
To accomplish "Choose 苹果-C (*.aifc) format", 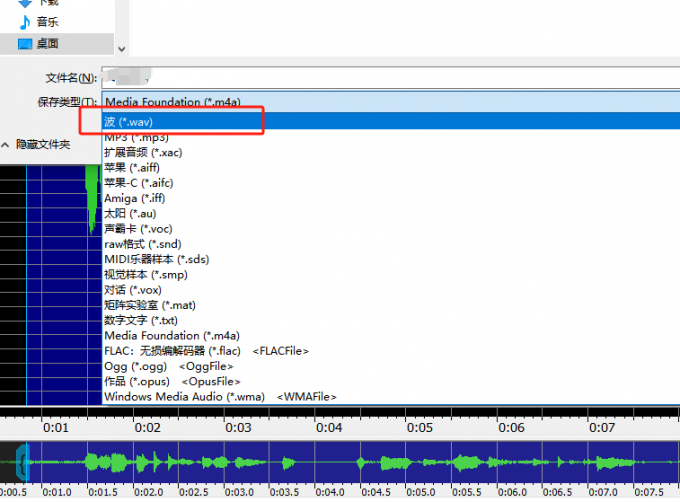I will tap(391, 183).
